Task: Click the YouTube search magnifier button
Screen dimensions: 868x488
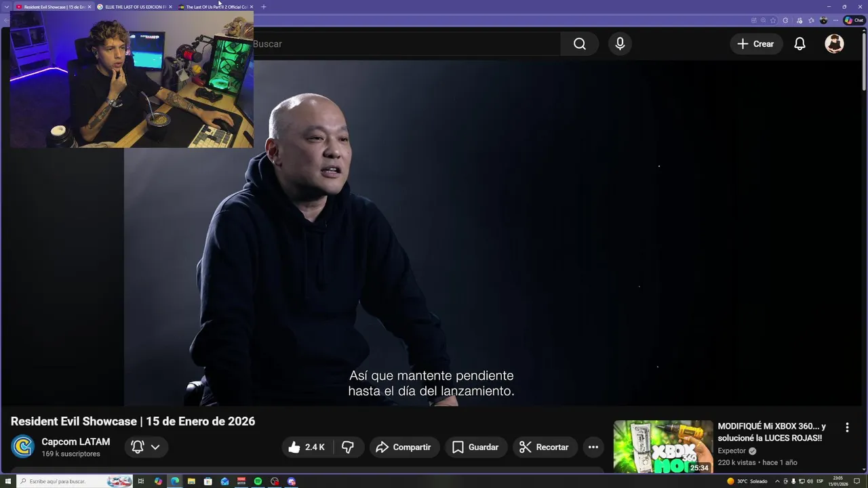Action: click(x=579, y=44)
